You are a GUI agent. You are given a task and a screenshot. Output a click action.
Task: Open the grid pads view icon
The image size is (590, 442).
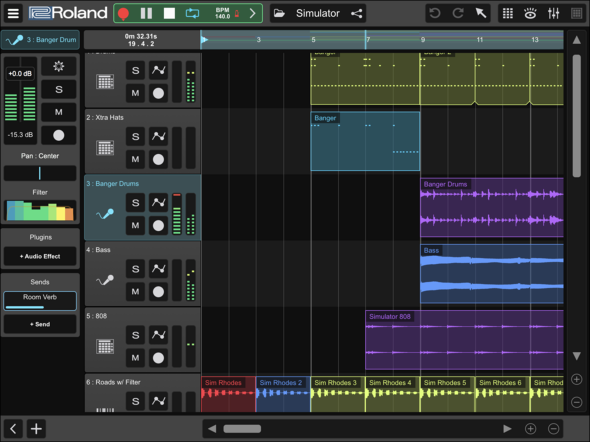coord(508,14)
